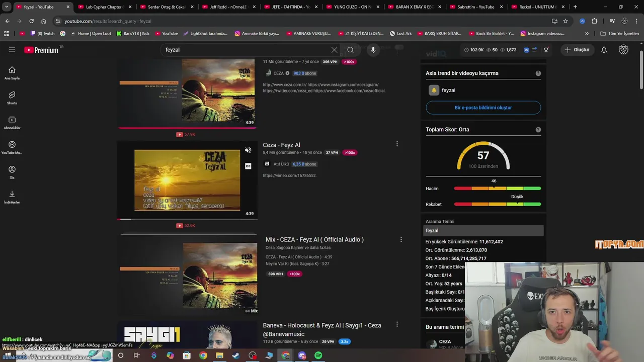644x362 pixels.
Task: Click the Oluştur create button
Action: [577, 50]
